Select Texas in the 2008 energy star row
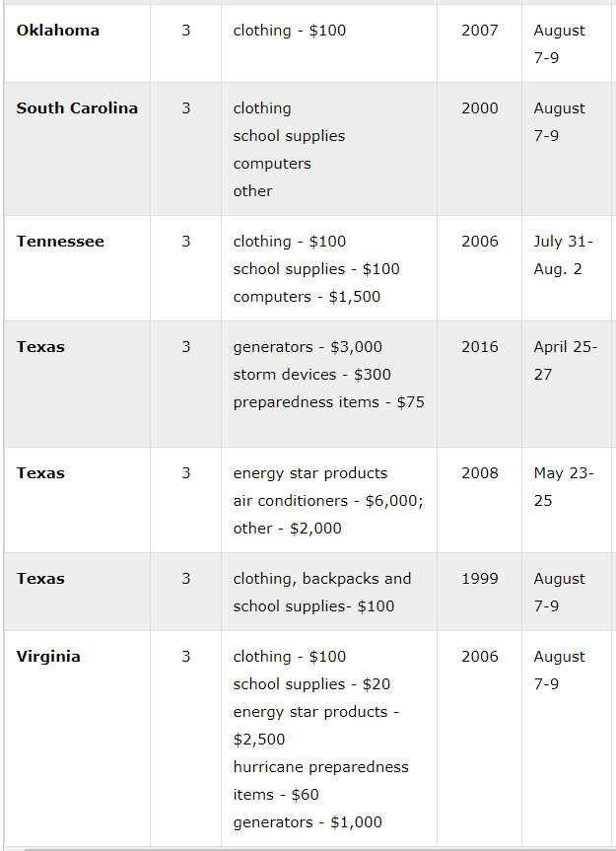 tap(40, 473)
